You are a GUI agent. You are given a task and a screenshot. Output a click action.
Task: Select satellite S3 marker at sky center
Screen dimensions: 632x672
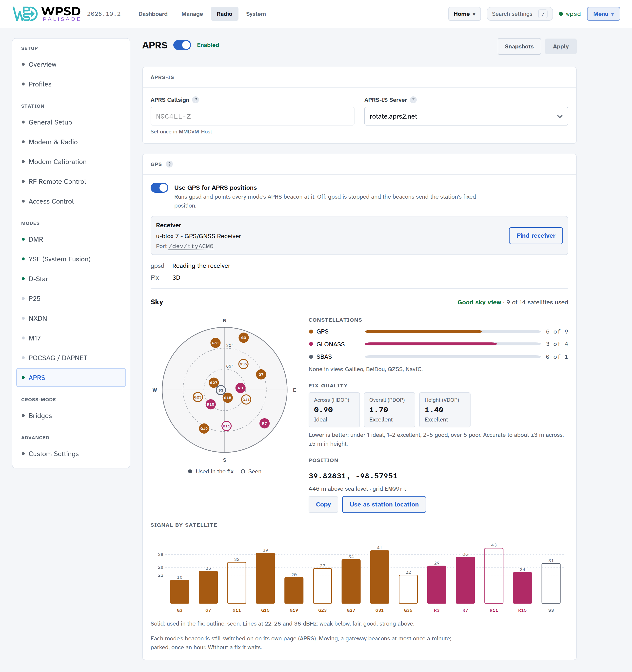pyautogui.click(x=220, y=390)
